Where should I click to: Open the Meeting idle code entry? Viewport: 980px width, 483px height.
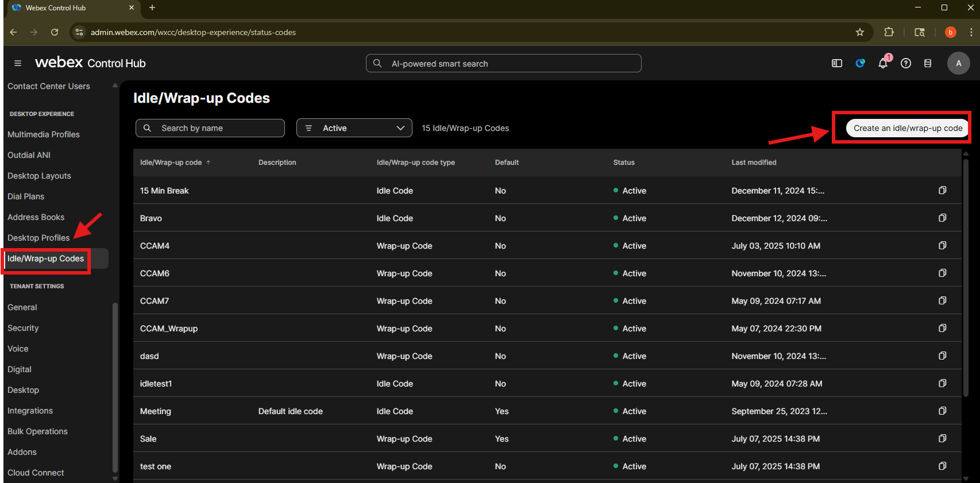click(x=156, y=411)
